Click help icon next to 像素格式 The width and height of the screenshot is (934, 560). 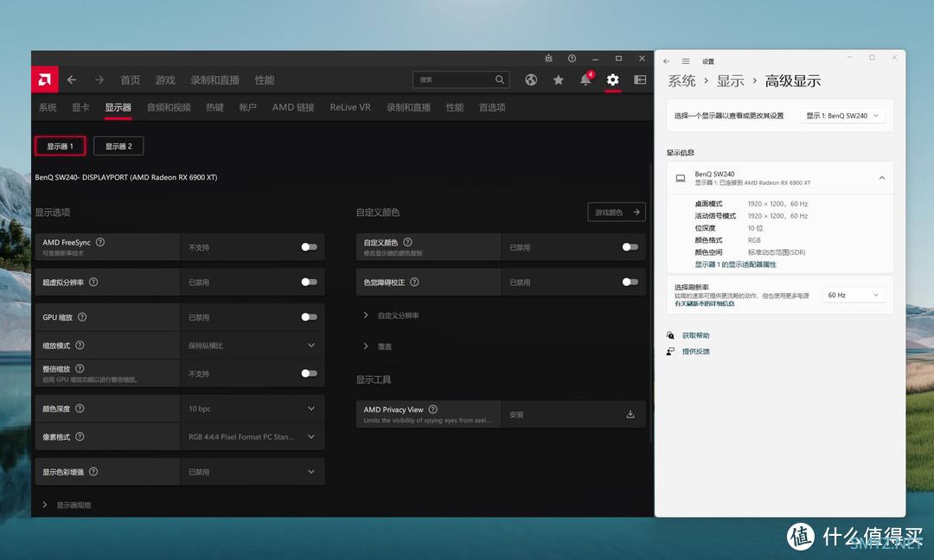tap(80, 436)
